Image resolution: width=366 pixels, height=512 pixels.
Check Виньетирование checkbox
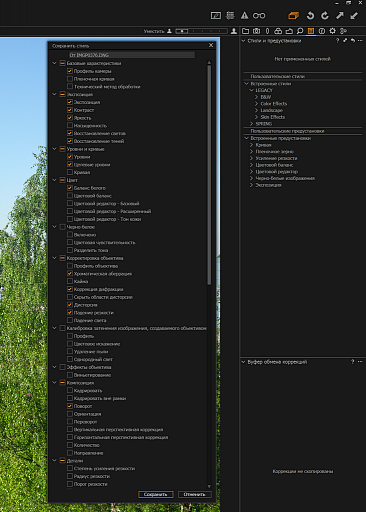tap(70, 375)
